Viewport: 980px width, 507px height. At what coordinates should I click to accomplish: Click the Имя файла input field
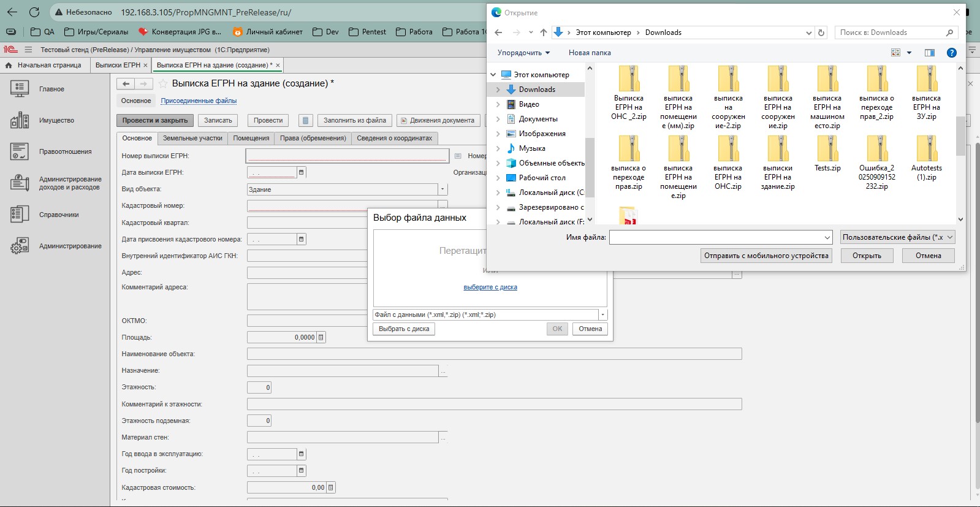(716, 237)
